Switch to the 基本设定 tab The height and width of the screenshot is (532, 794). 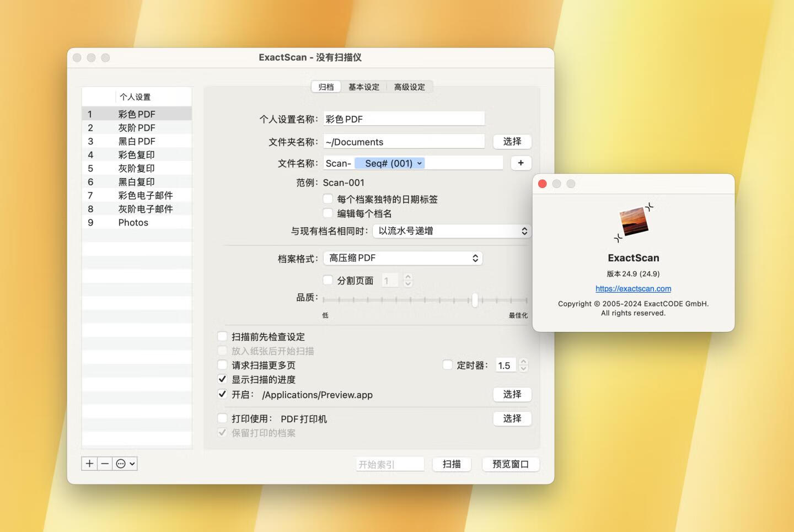tap(364, 87)
